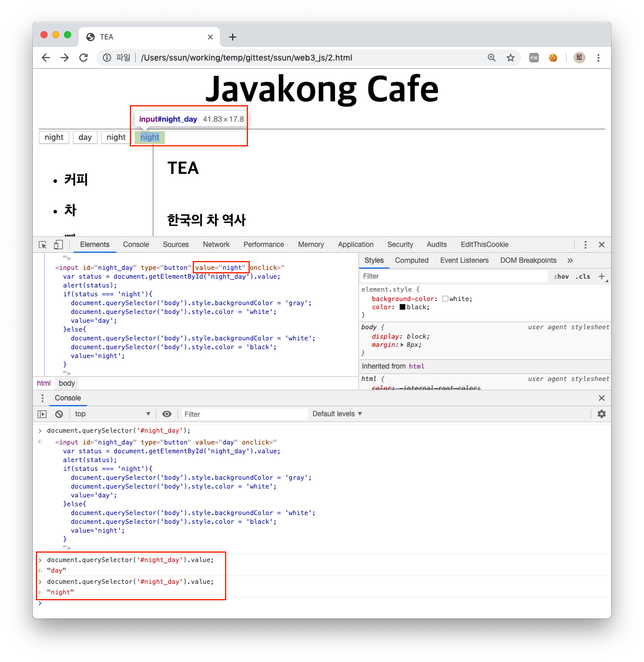Click the console input prompt line
This screenshot has height=662, width=644.
click(x=322, y=604)
